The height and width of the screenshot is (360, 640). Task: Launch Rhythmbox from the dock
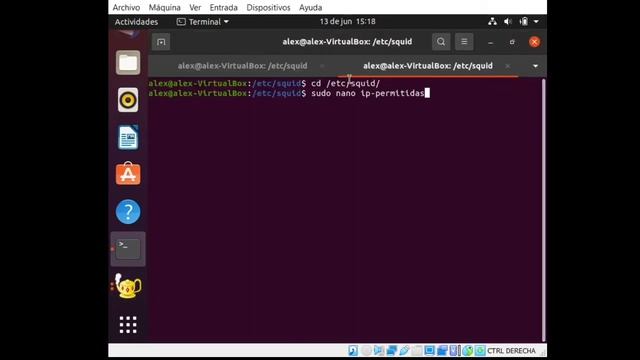point(128,100)
